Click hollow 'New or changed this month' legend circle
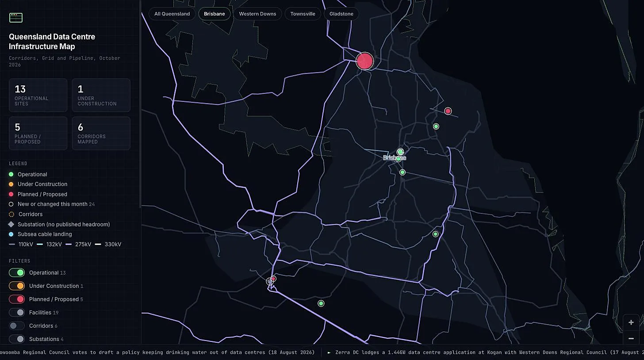This screenshot has width=644, height=360. tap(11, 204)
